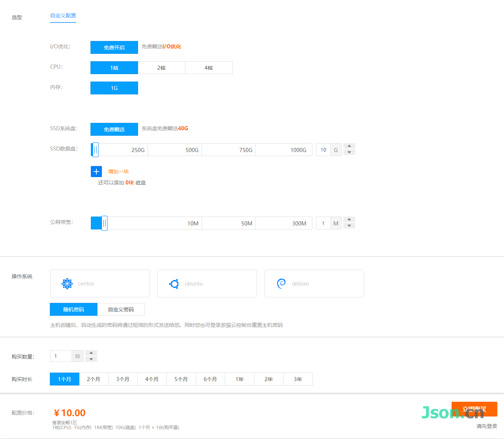Select the ubuntu logo icon
The height and width of the screenshot is (439, 504).
(x=174, y=284)
